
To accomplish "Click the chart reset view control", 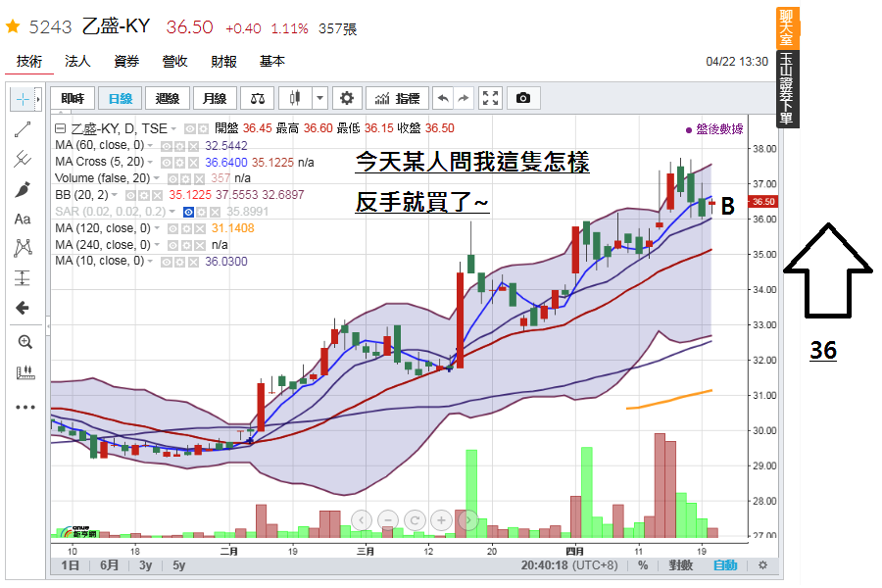I will click(x=415, y=520).
